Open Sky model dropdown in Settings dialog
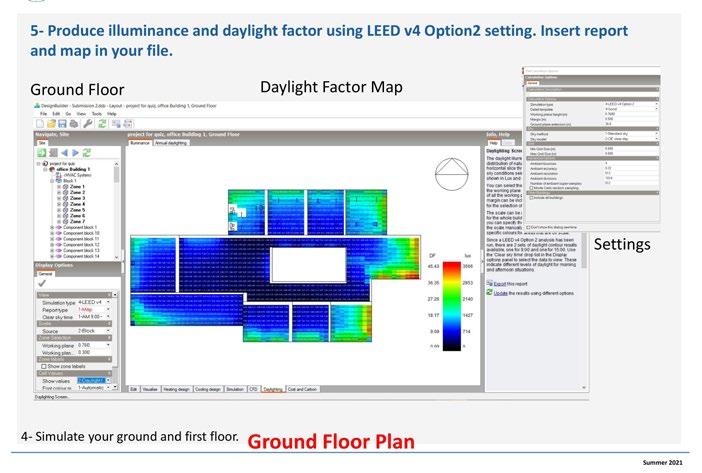 [x=656, y=139]
